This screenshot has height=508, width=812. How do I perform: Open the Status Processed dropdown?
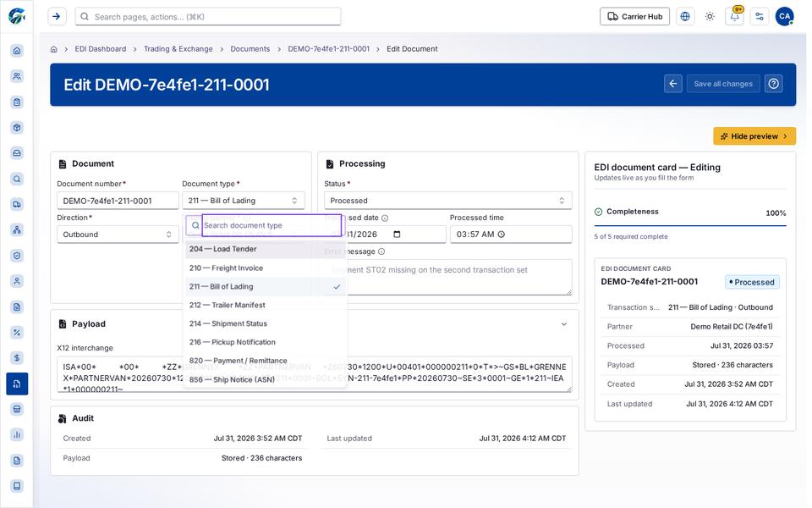coord(448,201)
